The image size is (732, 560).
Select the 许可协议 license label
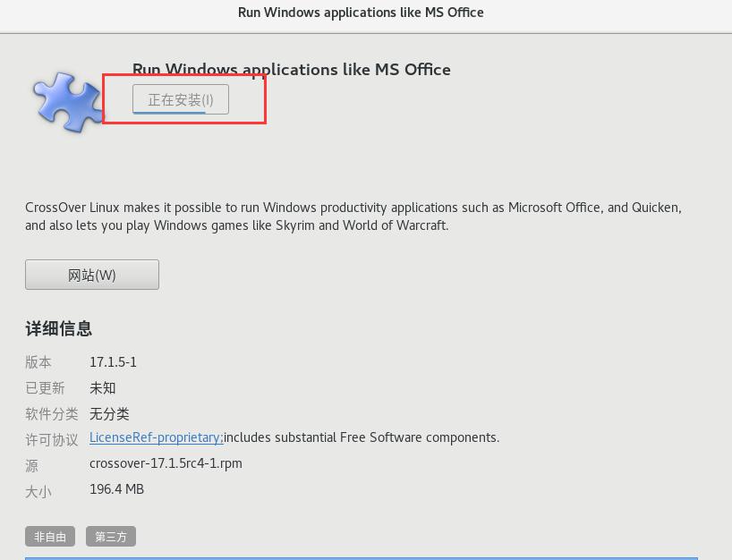(x=52, y=440)
